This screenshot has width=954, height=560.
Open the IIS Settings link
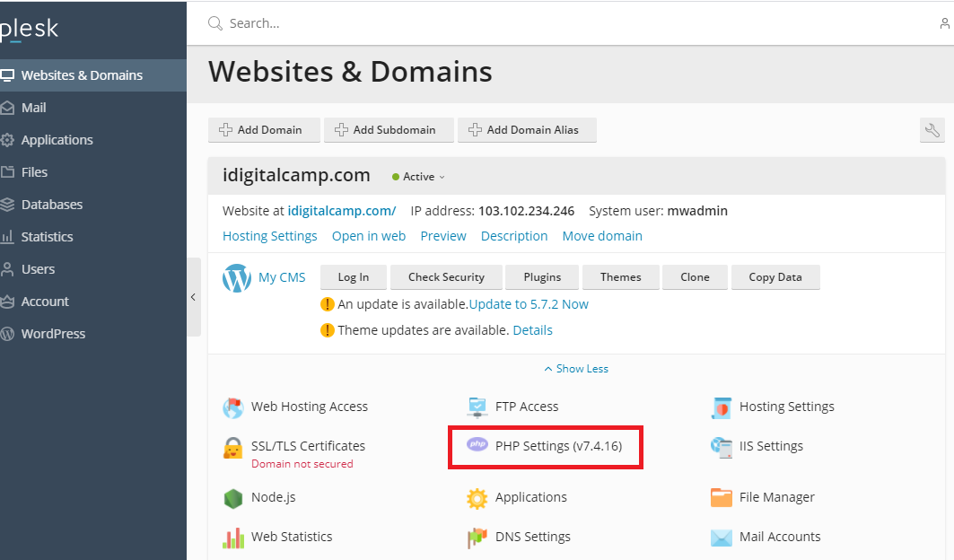(x=771, y=446)
